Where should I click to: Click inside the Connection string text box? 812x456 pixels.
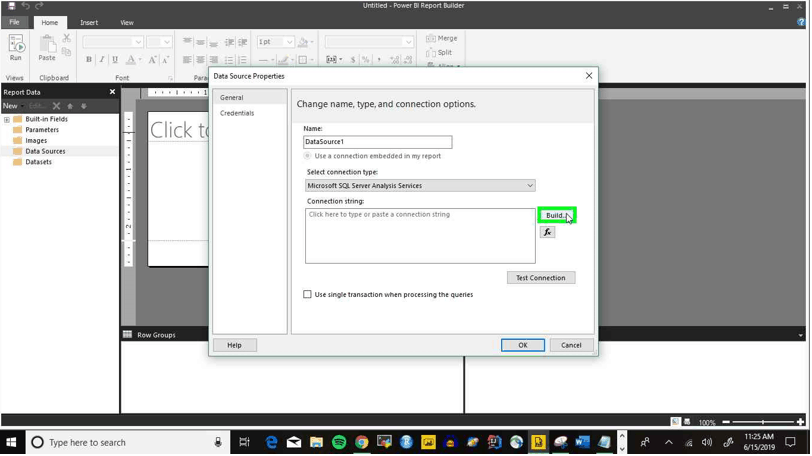[420, 236]
